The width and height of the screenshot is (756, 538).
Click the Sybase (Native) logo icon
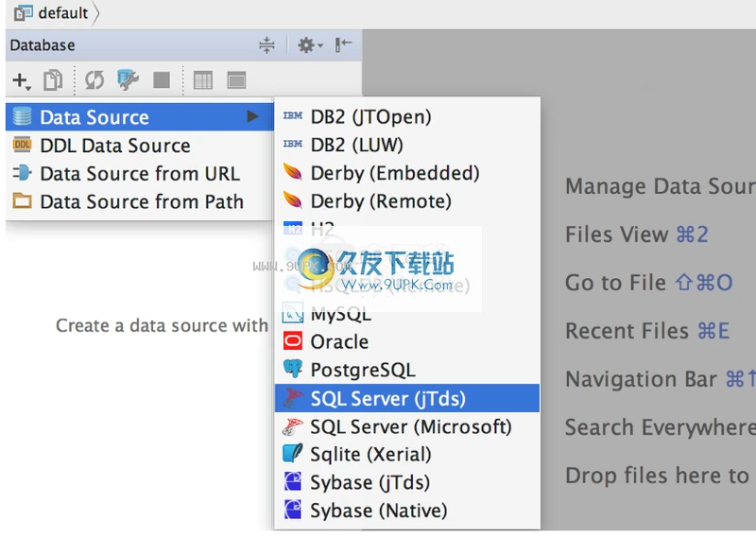click(293, 509)
